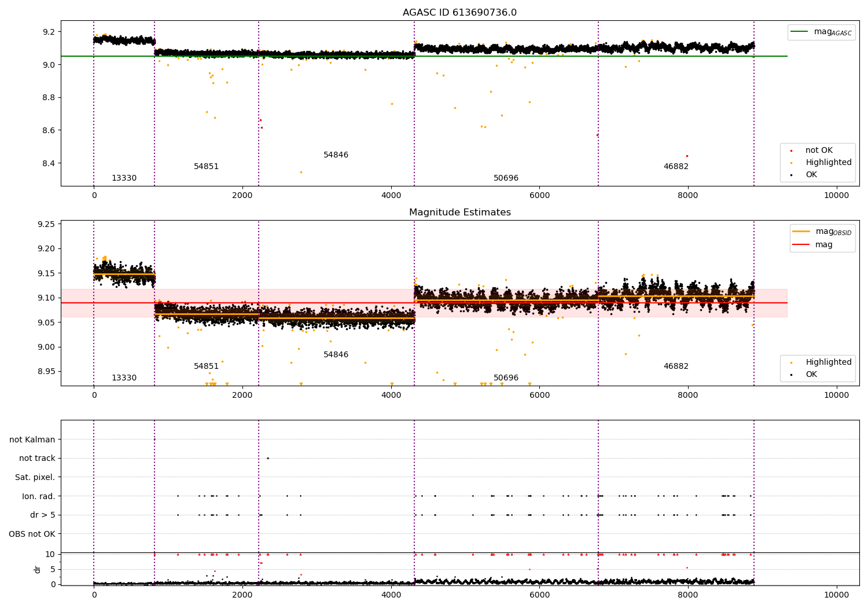Click the 'Magnitude Estimates' subplot title
This screenshot has height=608, width=868.
pyautogui.click(x=459, y=213)
